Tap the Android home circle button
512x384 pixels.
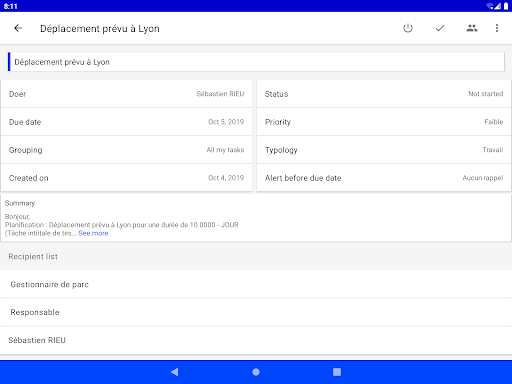point(256,372)
